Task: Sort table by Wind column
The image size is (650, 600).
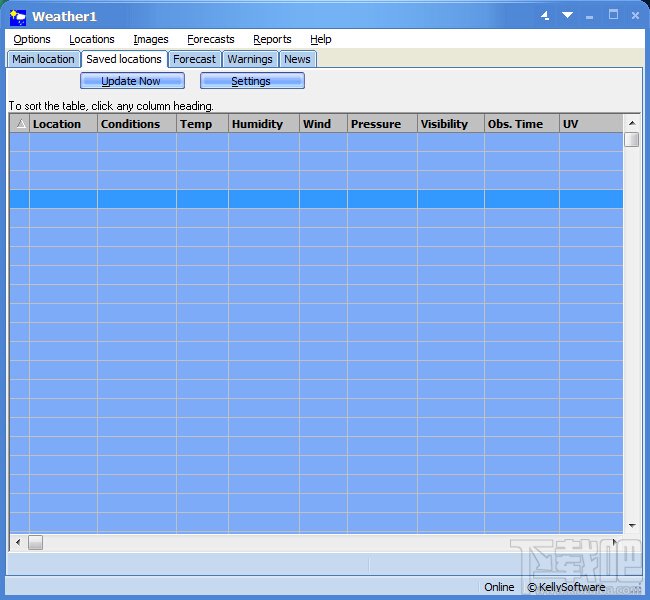Action: point(323,124)
